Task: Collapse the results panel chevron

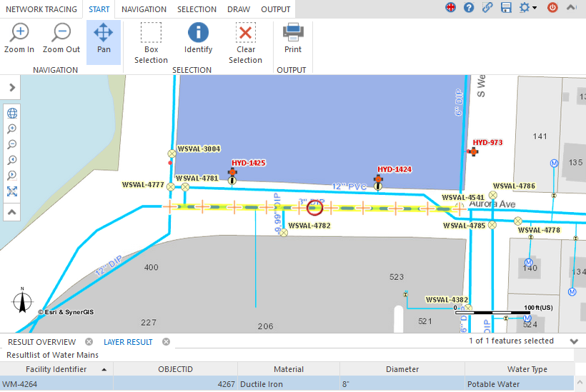Action: [x=574, y=341]
